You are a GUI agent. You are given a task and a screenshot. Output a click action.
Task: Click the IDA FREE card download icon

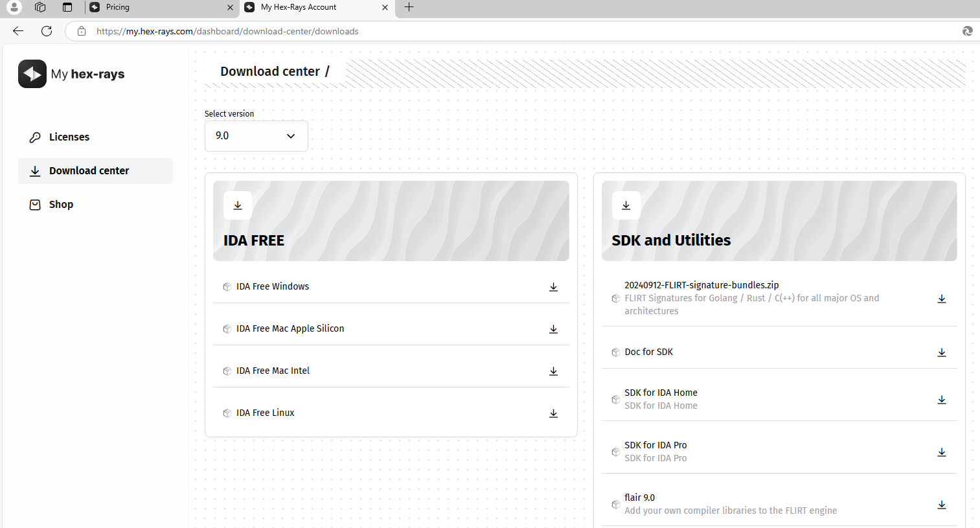238,205
